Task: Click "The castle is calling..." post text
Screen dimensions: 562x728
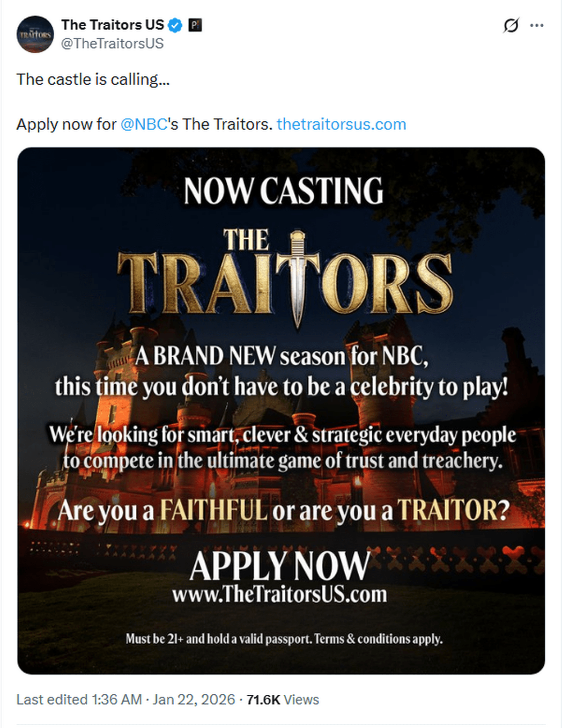Action: 93,79
